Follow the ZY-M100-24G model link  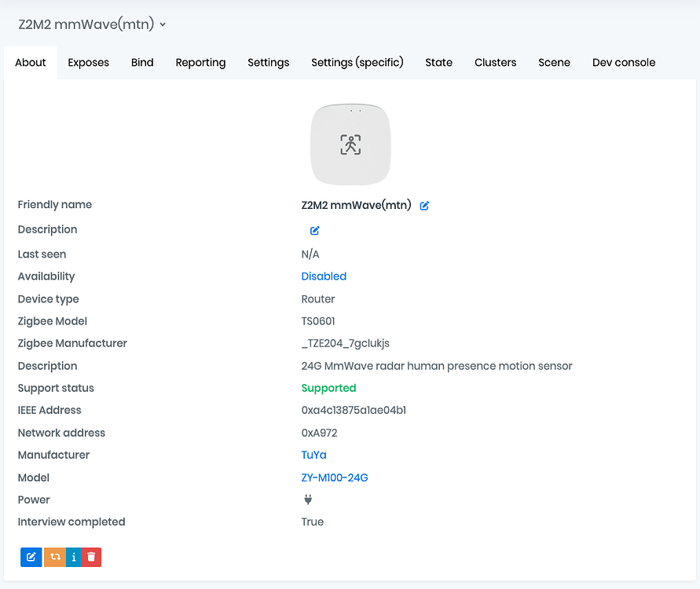point(335,477)
